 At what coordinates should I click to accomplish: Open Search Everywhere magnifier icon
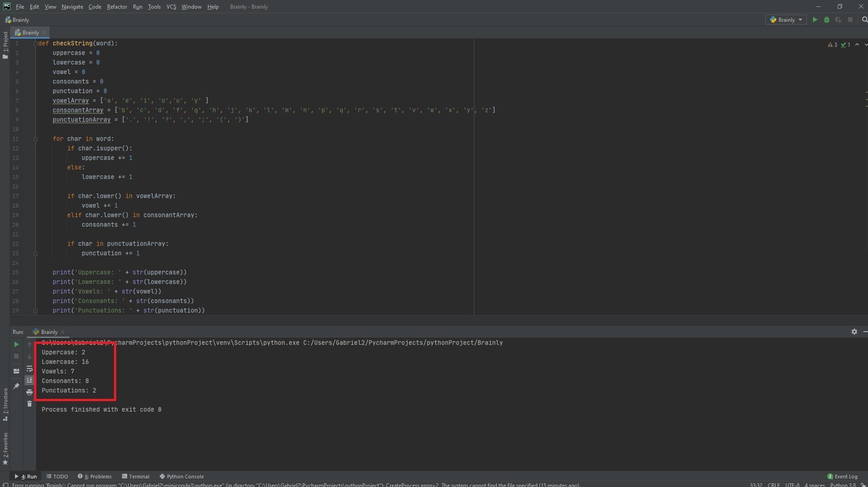click(864, 20)
